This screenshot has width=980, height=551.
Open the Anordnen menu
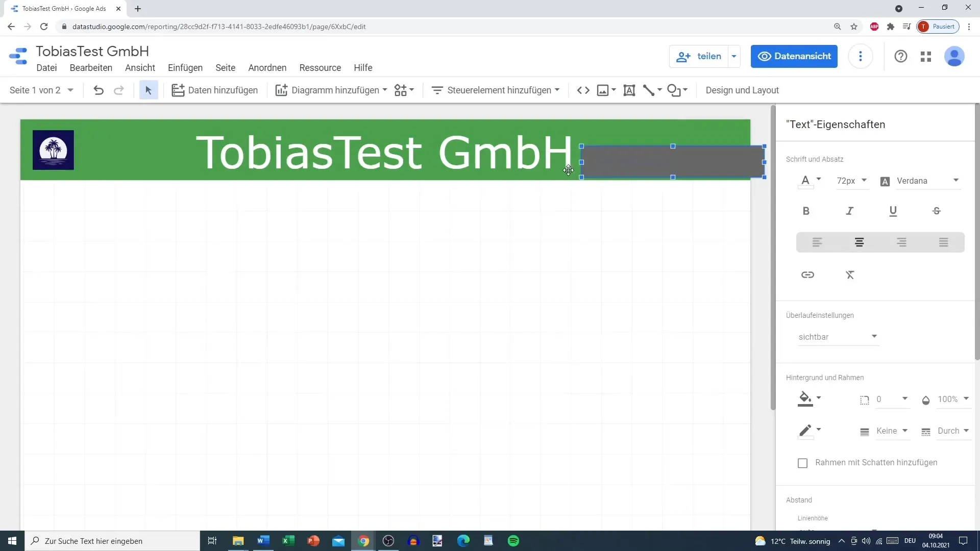[x=267, y=68]
